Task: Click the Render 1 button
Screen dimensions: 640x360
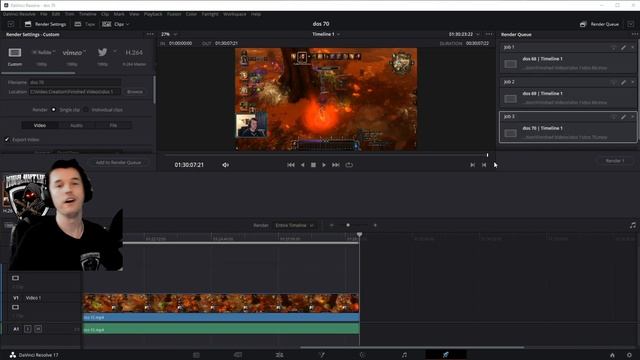Action: pos(615,161)
